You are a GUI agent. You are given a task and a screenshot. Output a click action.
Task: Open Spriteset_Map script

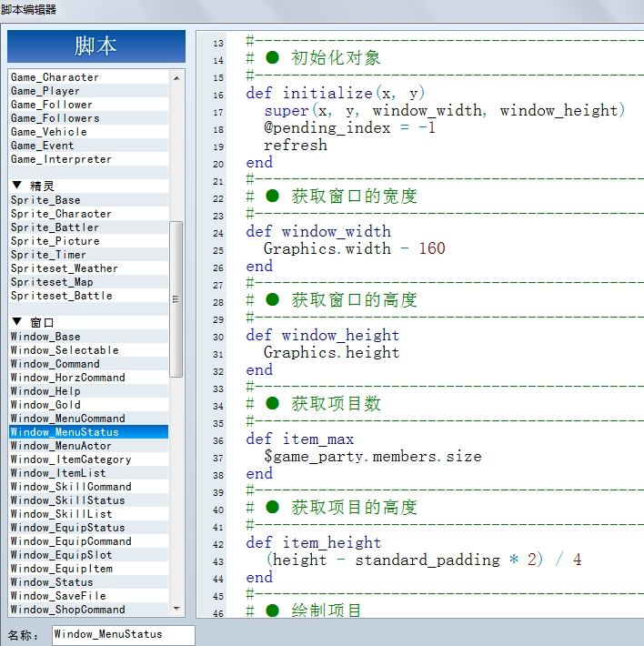coord(88,281)
